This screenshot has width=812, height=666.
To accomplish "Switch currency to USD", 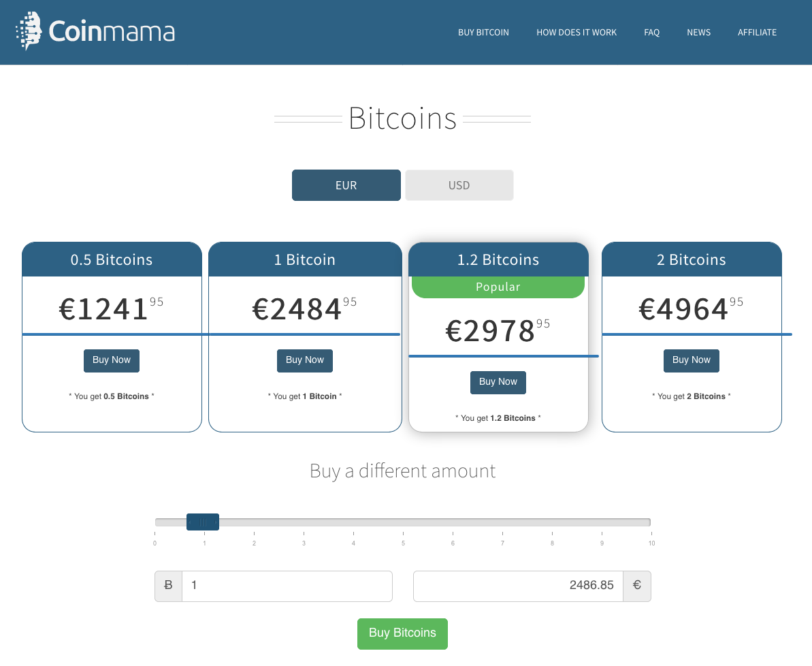I will click(459, 185).
